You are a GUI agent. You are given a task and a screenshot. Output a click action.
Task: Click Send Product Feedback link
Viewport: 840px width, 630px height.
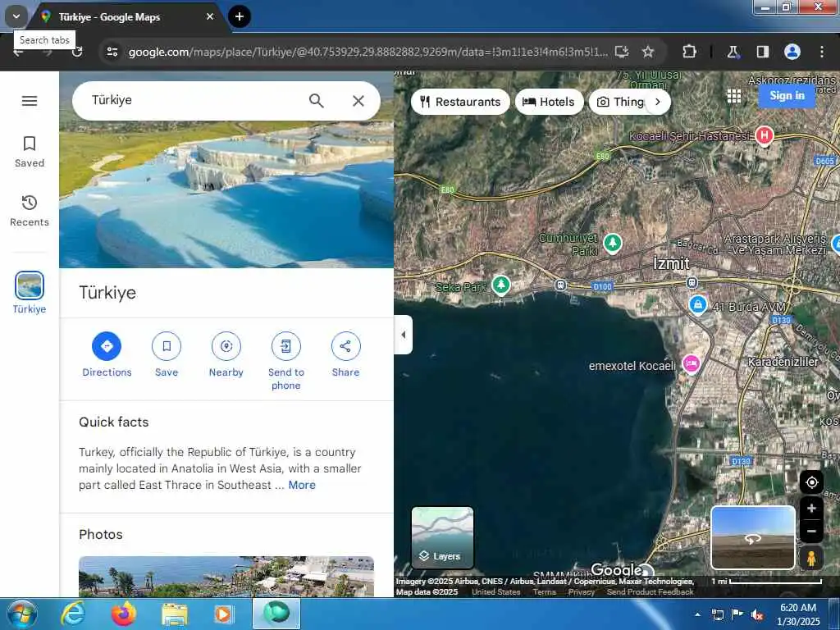click(650, 592)
